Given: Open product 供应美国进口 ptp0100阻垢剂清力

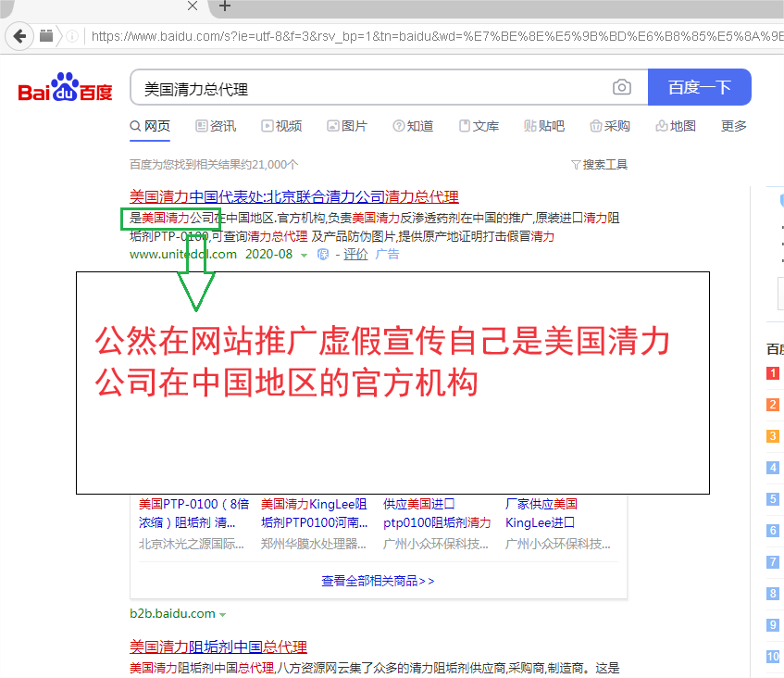Looking at the screenshot, I should 437,513.
